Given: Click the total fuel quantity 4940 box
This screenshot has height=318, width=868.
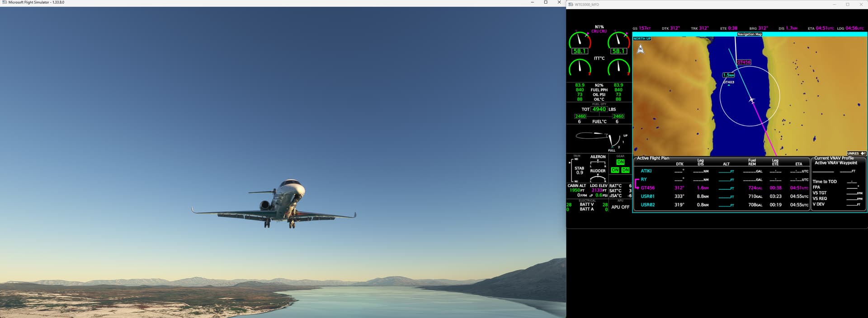Looking at the screenshot, I should tap(599, 109).
